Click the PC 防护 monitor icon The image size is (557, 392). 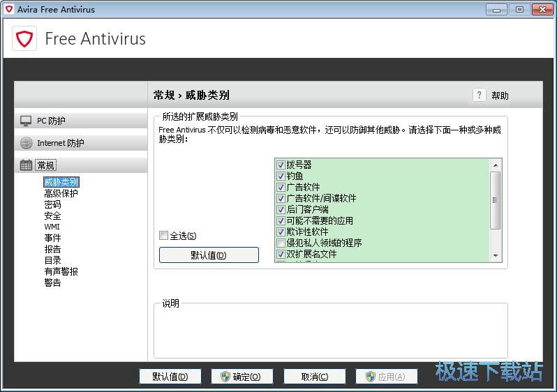click(26, 121)
